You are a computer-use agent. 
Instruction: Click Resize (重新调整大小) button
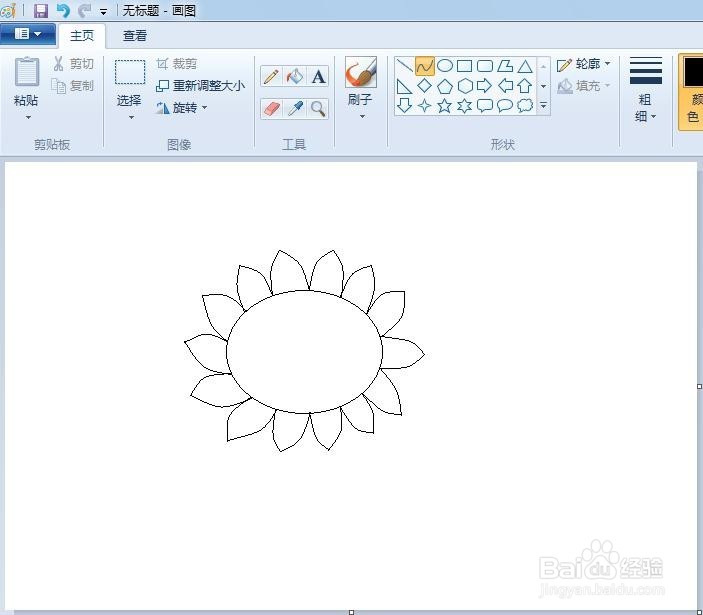200,86
